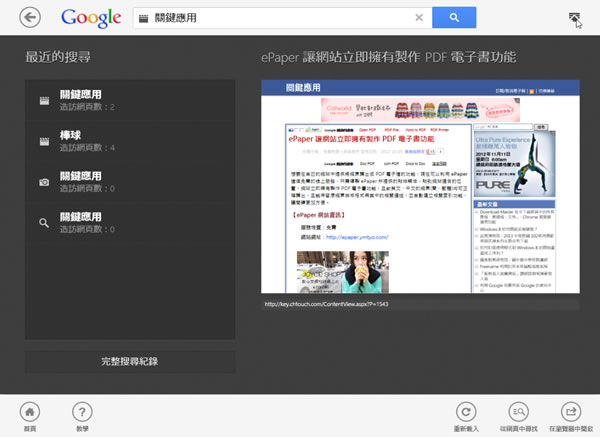Click the top-right preview toggle icon

574,18
